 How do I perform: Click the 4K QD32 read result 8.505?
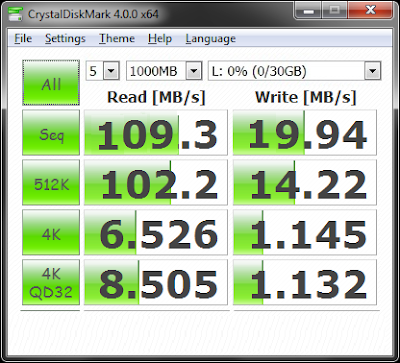(x=156, y=282)
